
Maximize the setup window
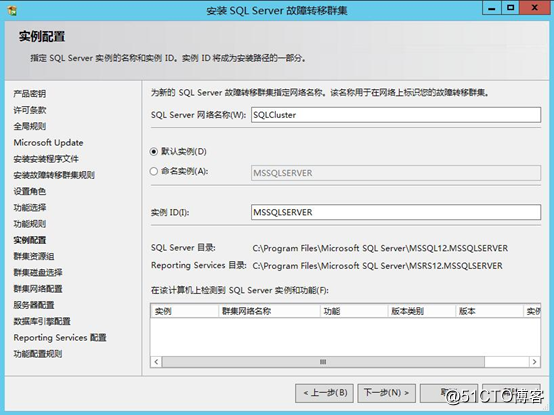click(x=510, y=8)
